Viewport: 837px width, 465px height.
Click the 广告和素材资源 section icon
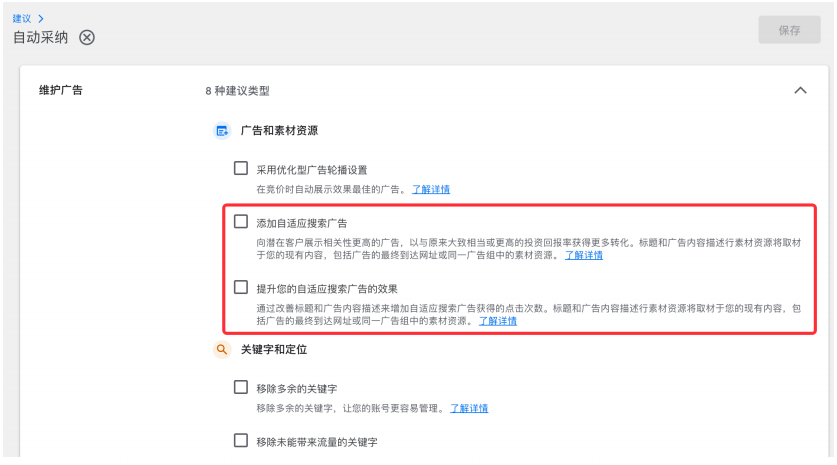coord(222,131)
